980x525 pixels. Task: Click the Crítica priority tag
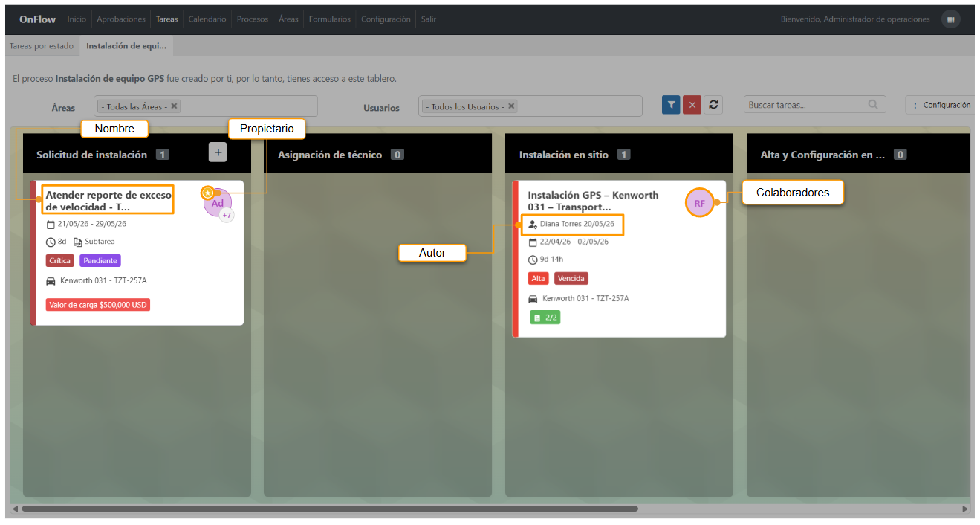coord(60,261)
